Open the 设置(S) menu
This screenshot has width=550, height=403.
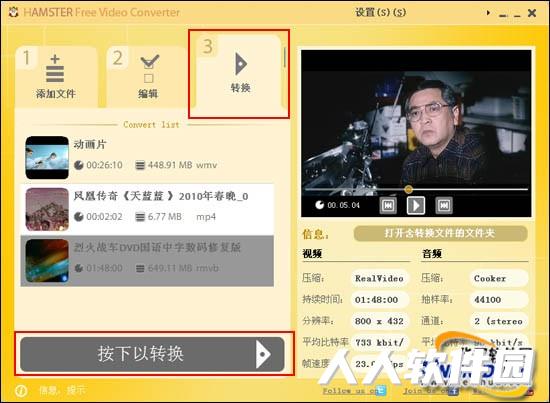point(380,13)
